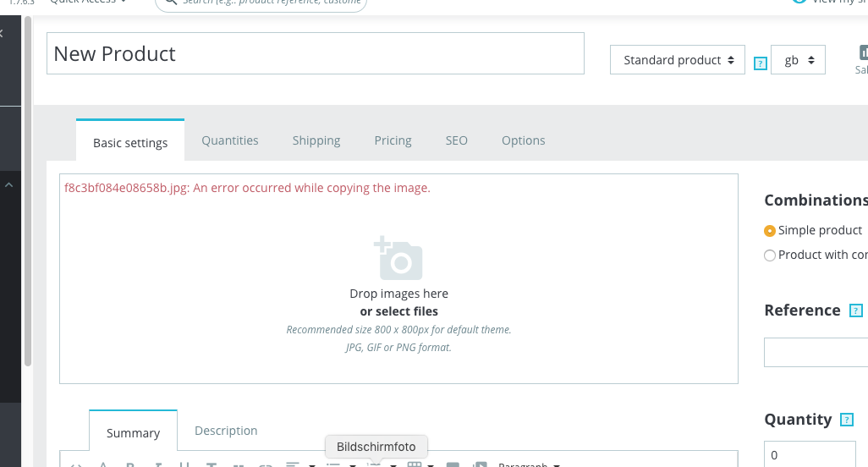Screen dimensions: 868x467
Task: Focus the Reference input field
Action: [x=816, y=353]
